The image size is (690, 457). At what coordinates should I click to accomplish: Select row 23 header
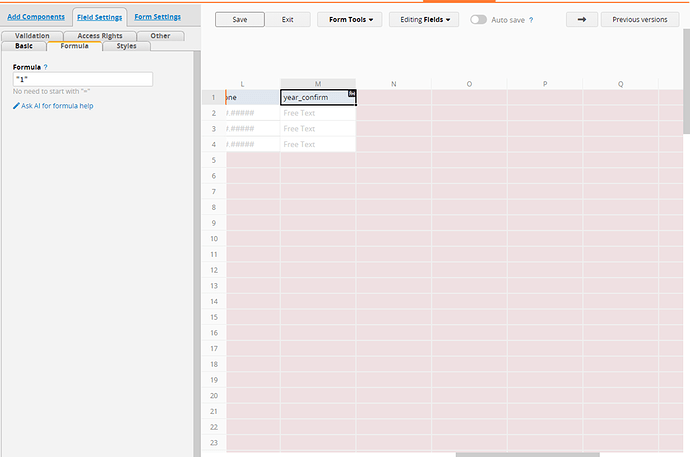[x=214, y=442]
